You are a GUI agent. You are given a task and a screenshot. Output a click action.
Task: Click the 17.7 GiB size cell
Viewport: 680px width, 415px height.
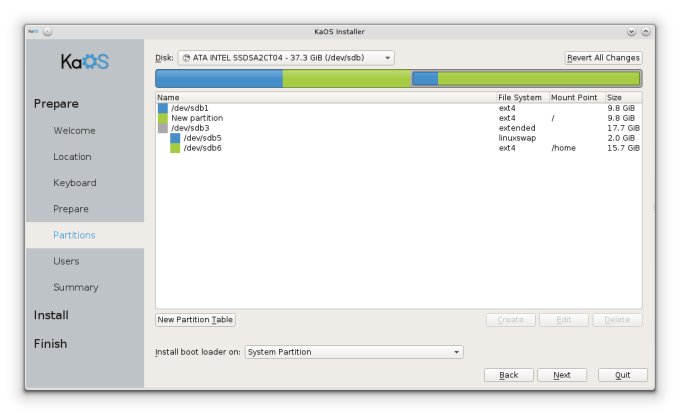(623, 128)
